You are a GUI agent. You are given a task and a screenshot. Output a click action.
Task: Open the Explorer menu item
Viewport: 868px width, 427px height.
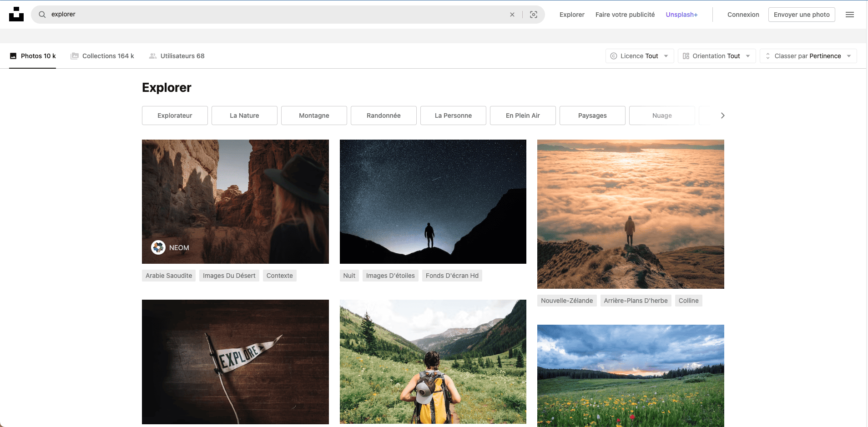coord(571,14)
